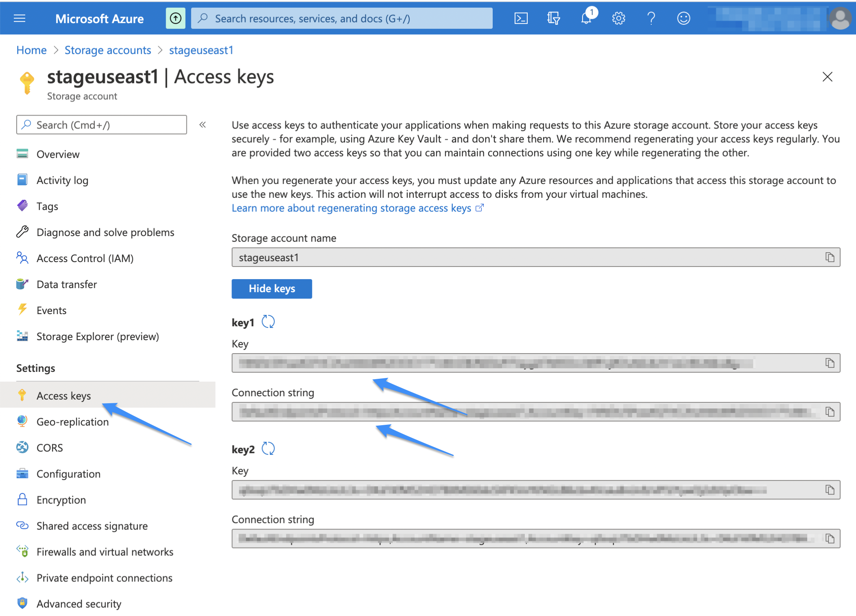Copy the key2 Connection string

830,539
